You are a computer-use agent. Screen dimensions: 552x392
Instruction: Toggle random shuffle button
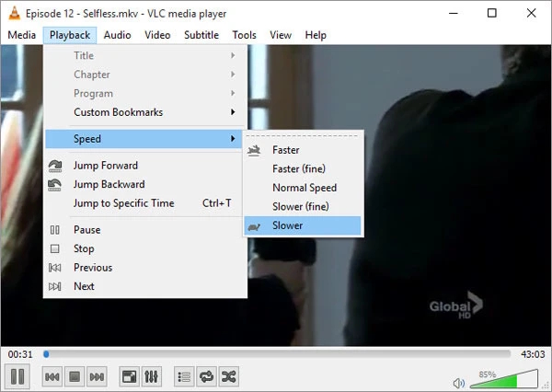[229, 377]
